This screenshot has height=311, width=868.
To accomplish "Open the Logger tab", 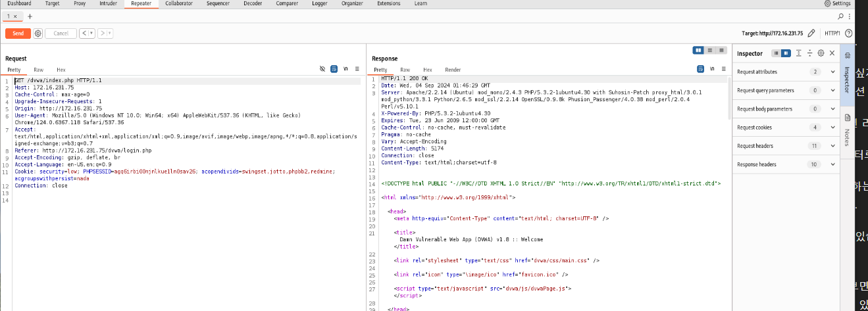I will (320, 3).
